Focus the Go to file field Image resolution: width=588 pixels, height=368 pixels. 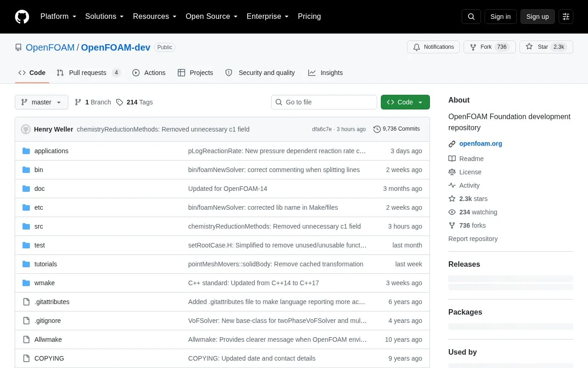[x=324, y=102]
